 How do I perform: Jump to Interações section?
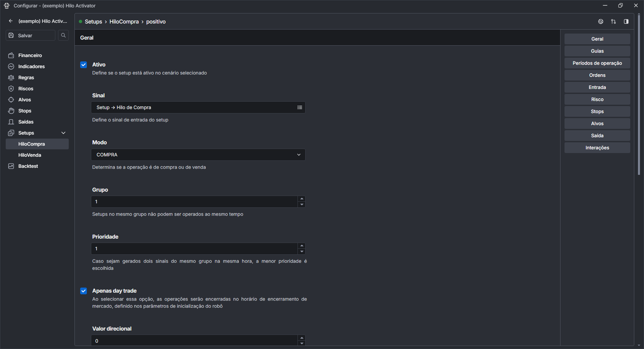(597, 148)
